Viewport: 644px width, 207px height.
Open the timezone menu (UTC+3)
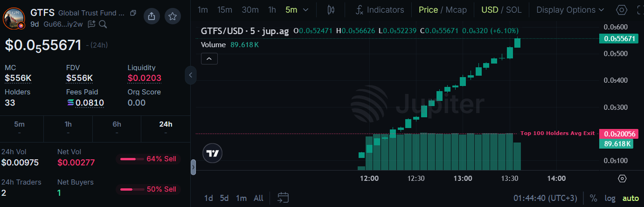[546, 198]
